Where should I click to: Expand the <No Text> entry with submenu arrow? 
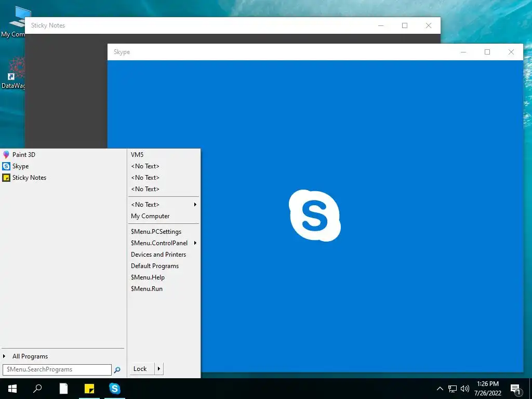pos(164,205)
